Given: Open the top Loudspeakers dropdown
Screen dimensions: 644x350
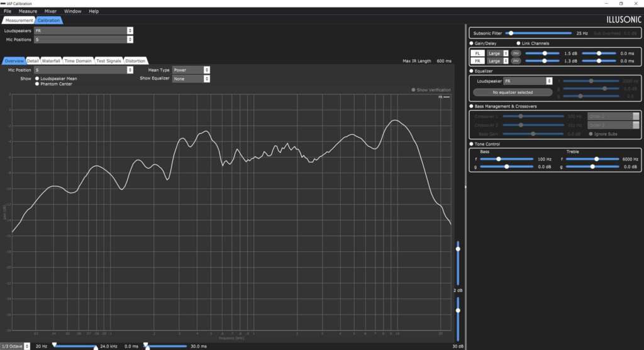Looking at the screenshot, I should pyautogui.click(x=84, y=30).
